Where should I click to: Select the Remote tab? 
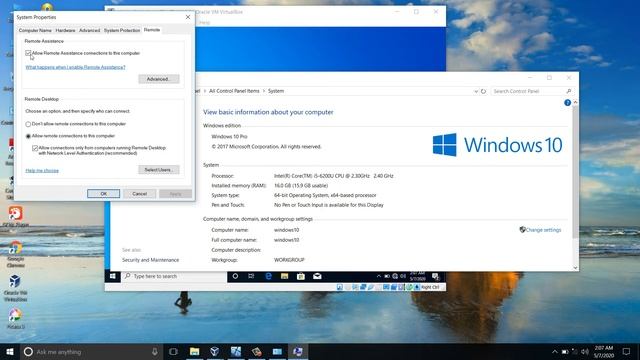coord(152,30)
